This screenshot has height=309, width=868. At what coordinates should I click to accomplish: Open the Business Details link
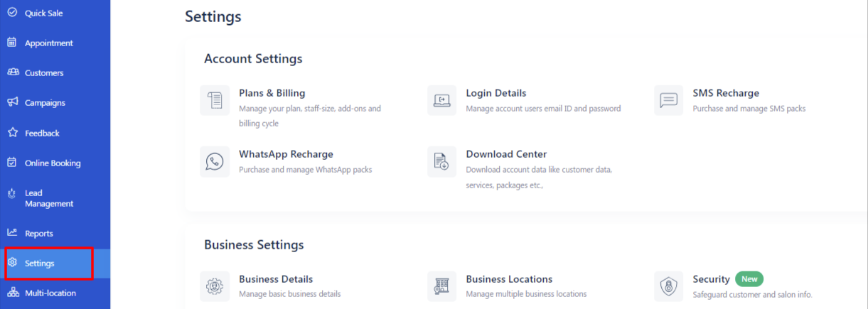pos(276,279)
